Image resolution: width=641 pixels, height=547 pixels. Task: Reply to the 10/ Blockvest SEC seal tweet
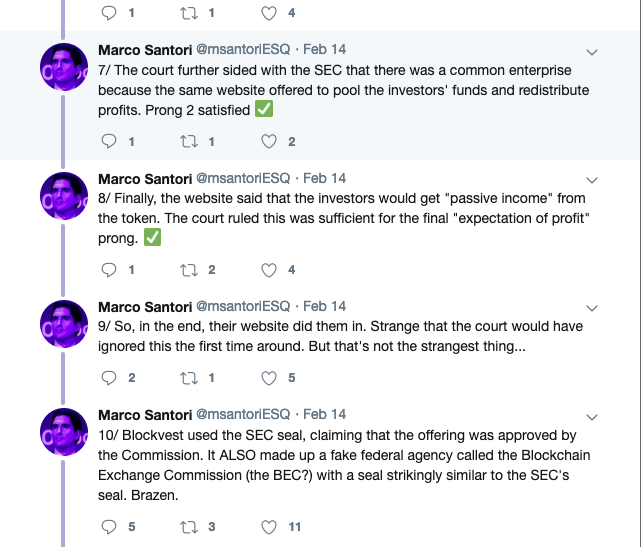point(110,526)
